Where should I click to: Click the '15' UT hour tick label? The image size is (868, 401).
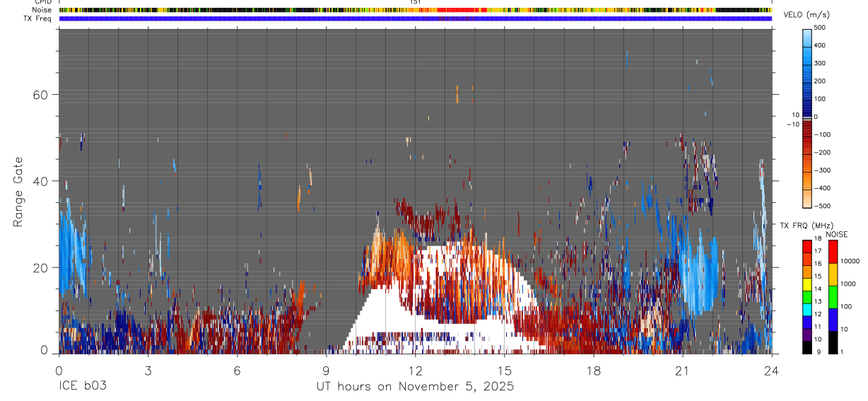click(504, 370)
